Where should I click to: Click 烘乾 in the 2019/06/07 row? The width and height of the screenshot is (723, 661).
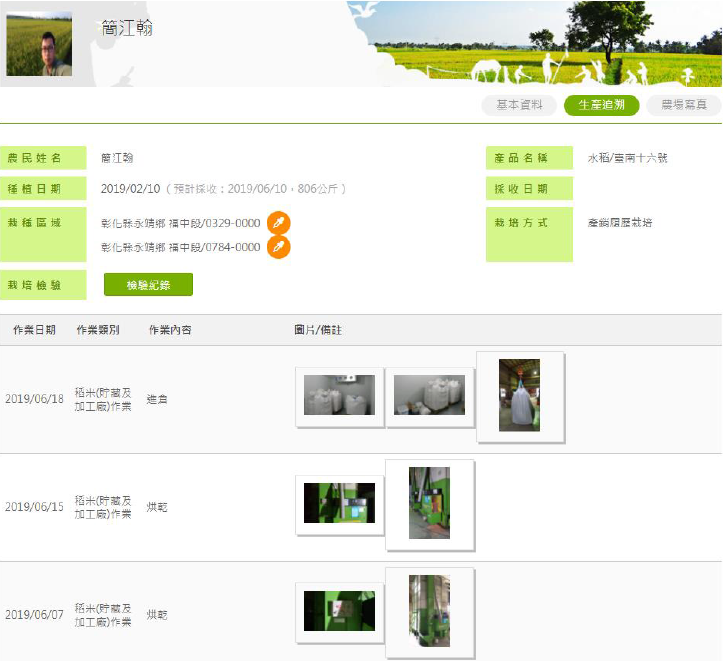click(x=157, y=615)
